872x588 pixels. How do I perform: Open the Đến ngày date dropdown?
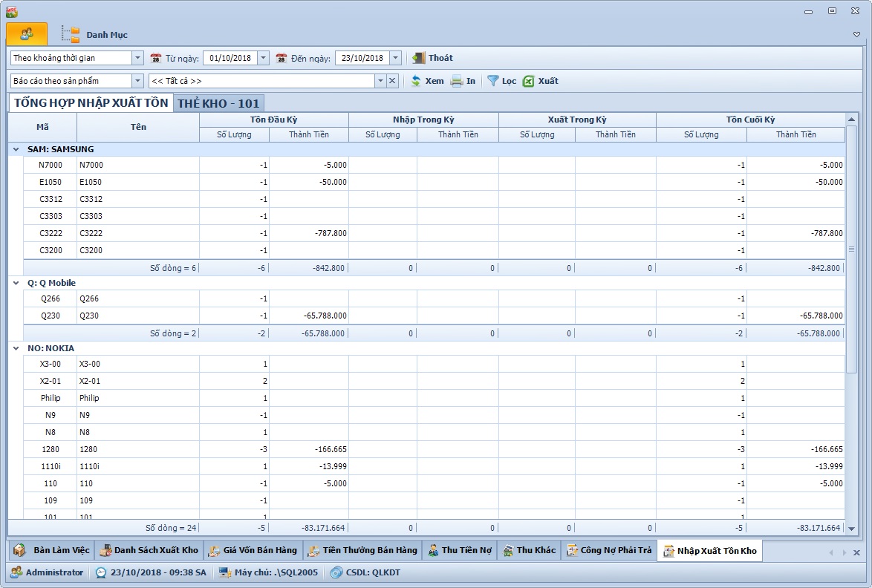point(395,58)
